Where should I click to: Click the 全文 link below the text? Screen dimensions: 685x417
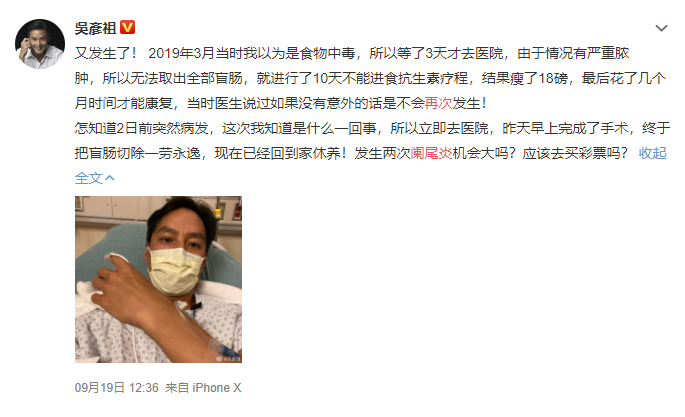pyautogui.click(x=89, y=178)
